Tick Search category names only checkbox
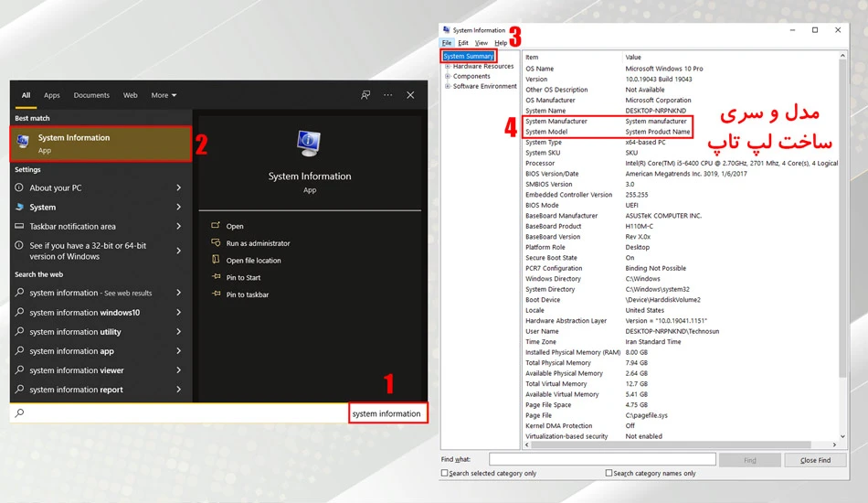Screen dimensions: 868x503 [609, 473]
